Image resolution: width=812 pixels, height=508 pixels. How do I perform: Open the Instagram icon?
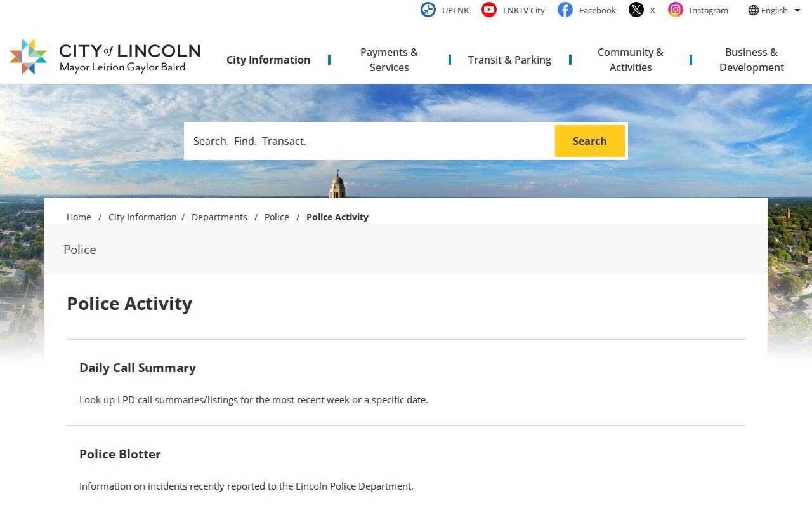point(676,10)
